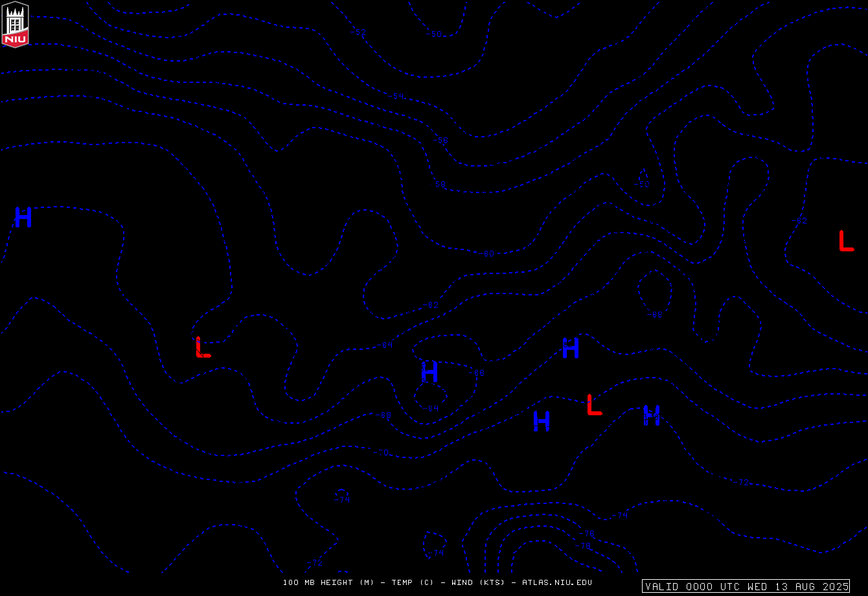
Task: Open the ATLAS.NIU.EDU link text
Action: 557,582
